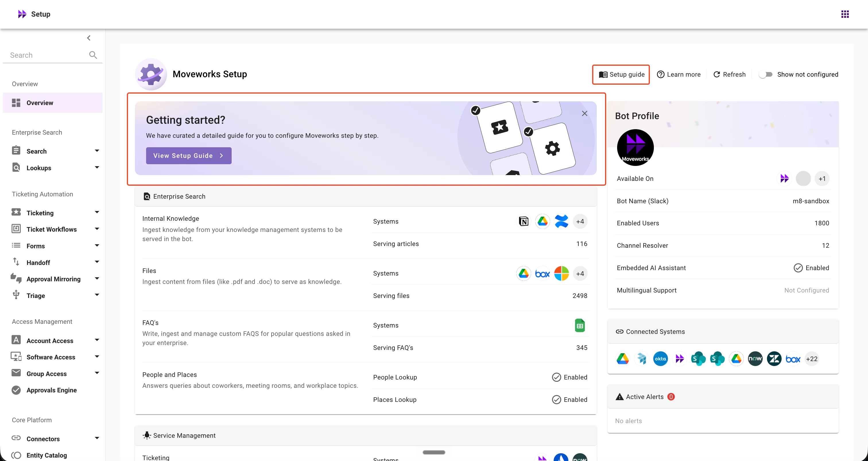Click the +22 badge in Connected Systems
This screenshot has height=461, width=868.
coord(812,359)
